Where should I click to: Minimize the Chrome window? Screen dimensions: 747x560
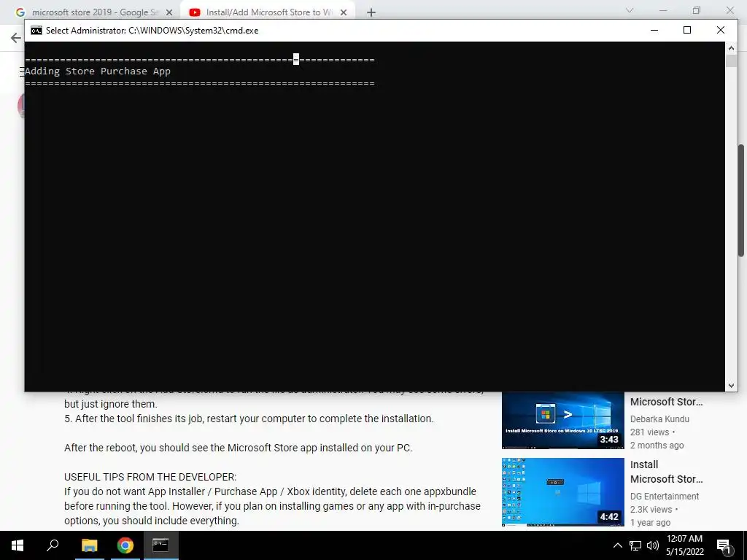(x=662, y=10)
